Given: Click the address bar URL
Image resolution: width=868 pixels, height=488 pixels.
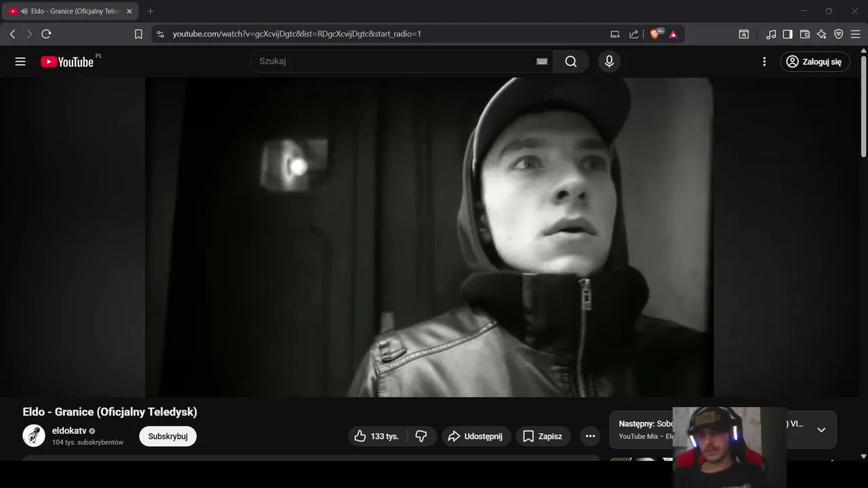Looking at the screenshot, I should pos(296,34).
